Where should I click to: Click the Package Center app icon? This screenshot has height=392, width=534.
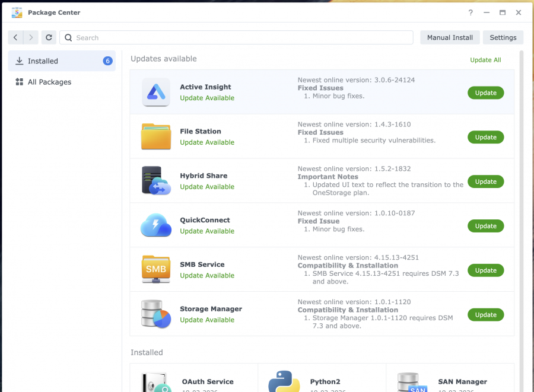point(17,12)
